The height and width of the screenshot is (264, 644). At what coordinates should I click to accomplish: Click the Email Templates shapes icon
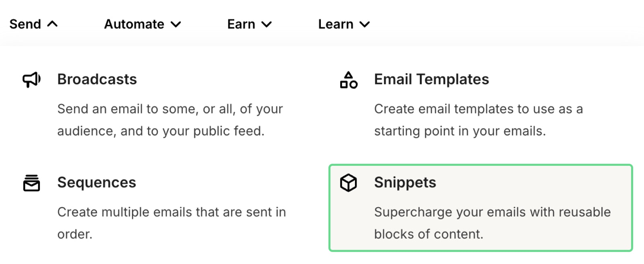349,80
